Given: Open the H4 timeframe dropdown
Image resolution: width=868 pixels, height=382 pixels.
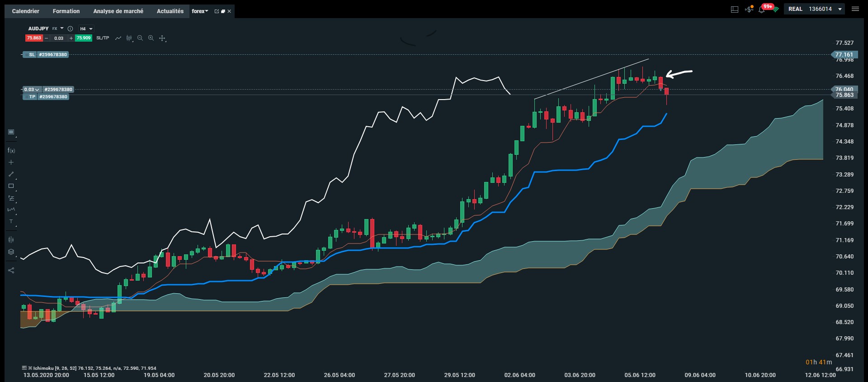Looking at the screenshot, I should tap(86, 29).
